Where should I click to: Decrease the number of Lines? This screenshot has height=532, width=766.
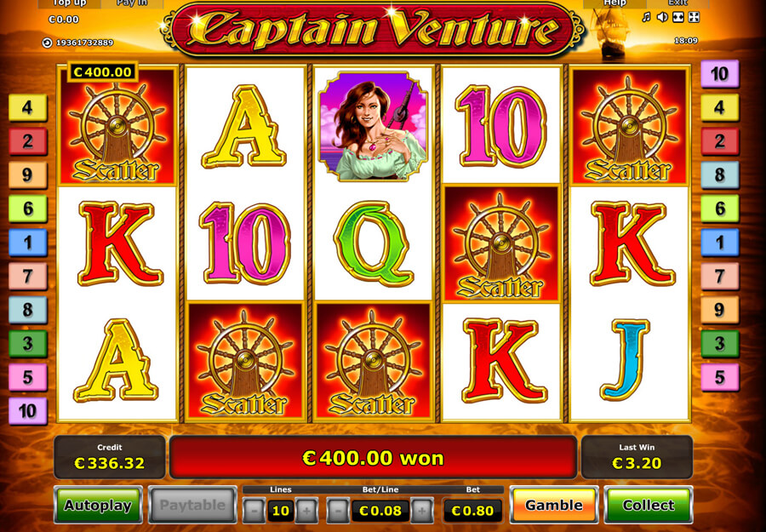click(x=254, y=511)
